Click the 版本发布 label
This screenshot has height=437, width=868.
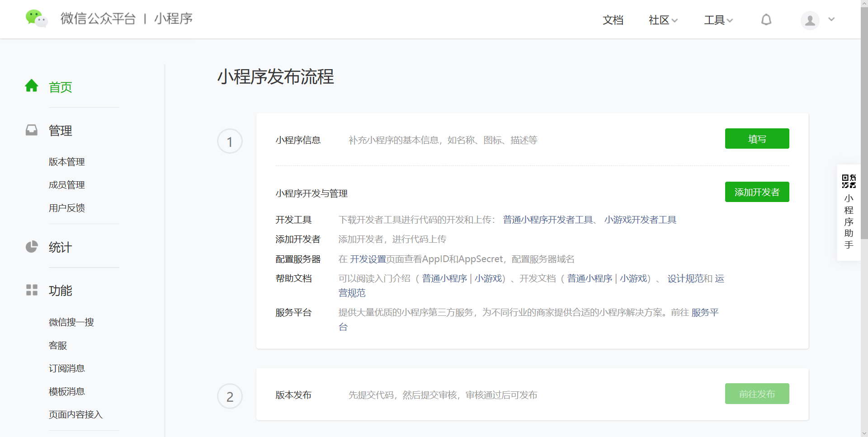[293, 395]
